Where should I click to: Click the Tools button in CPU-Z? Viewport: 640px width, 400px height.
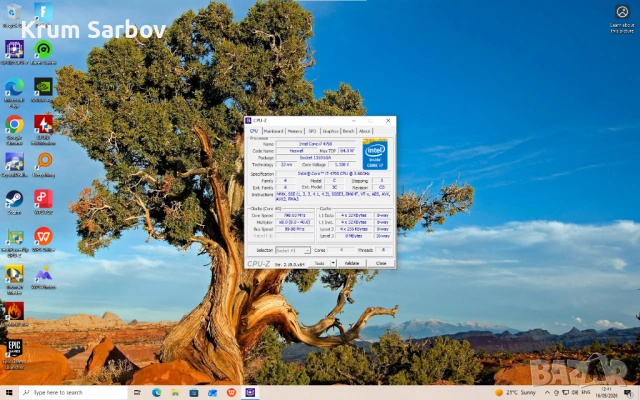click(320, 263)
